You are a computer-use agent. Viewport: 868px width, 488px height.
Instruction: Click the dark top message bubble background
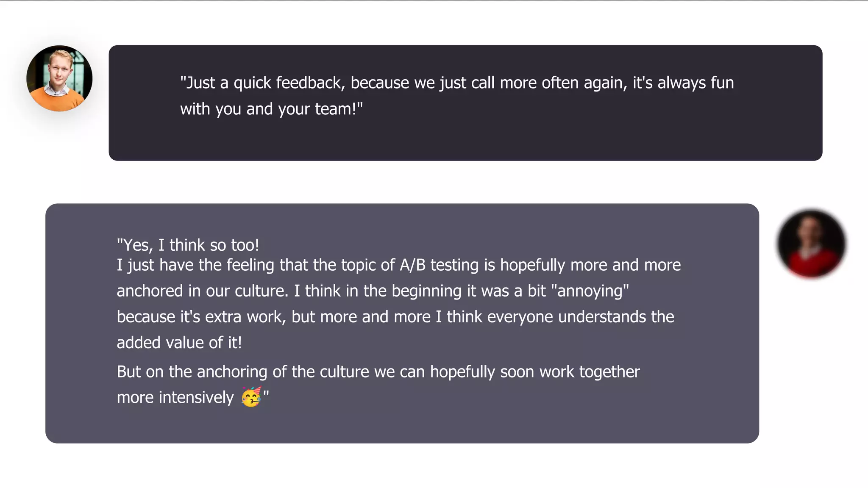click(x=465, y=138)
